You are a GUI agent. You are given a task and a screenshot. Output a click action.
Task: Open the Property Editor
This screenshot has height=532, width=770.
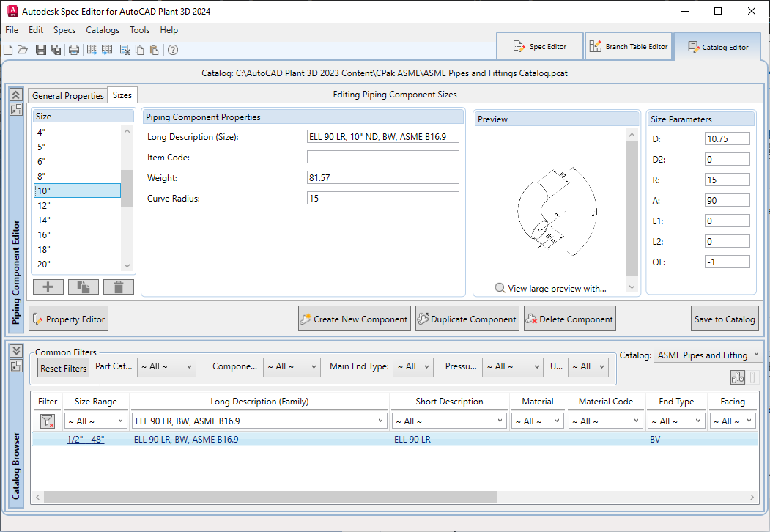point(68,319)
